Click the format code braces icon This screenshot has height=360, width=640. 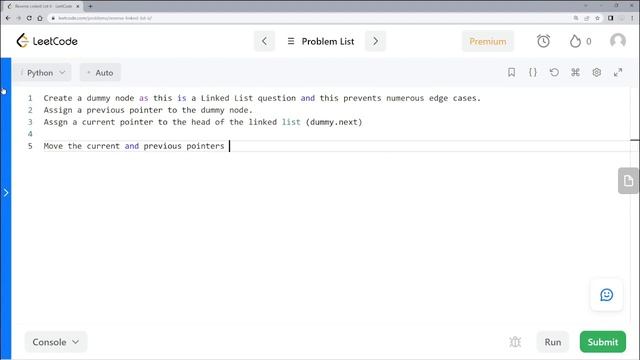point(533,72)
